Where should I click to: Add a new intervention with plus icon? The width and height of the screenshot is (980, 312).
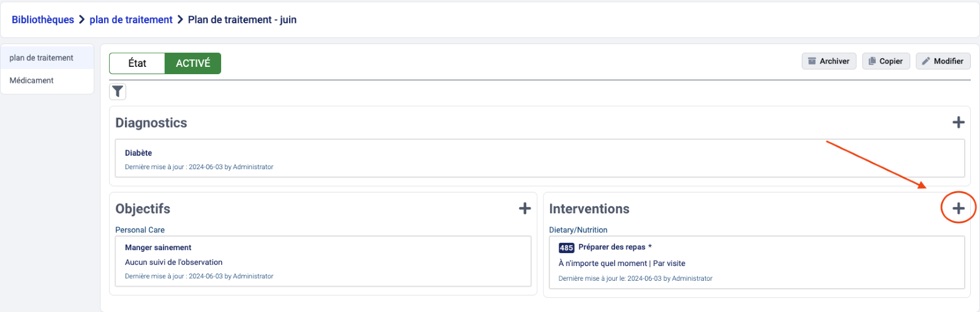pos(959,208)
